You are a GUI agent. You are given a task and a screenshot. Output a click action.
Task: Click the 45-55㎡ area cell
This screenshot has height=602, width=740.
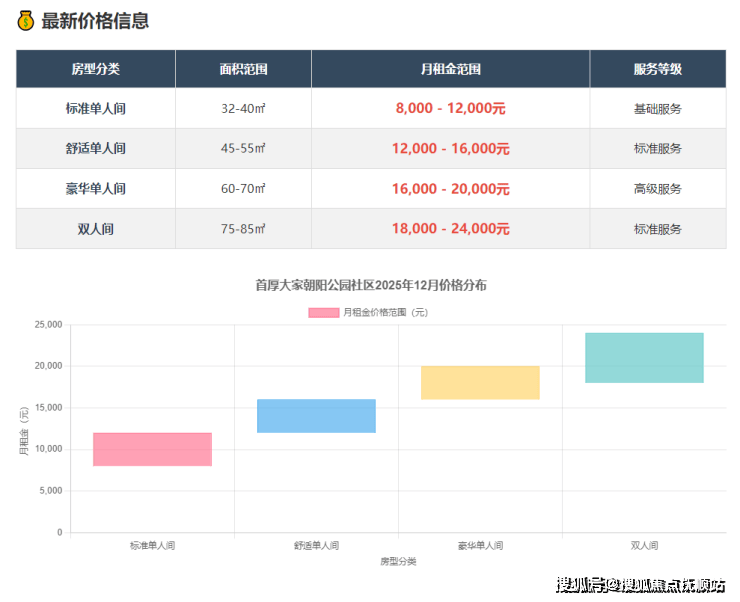point(243,148)
